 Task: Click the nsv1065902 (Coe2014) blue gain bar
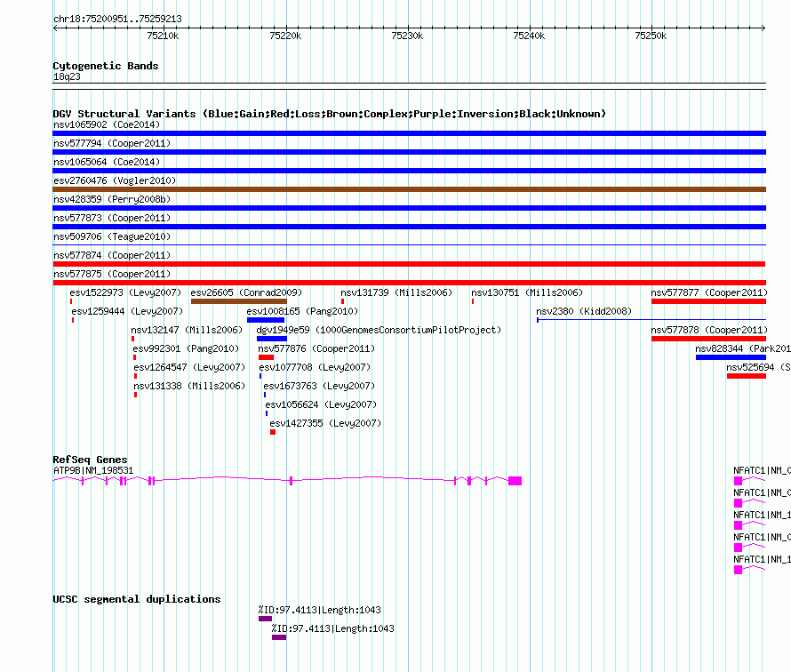pyautogui.click(x=409, y=133)
